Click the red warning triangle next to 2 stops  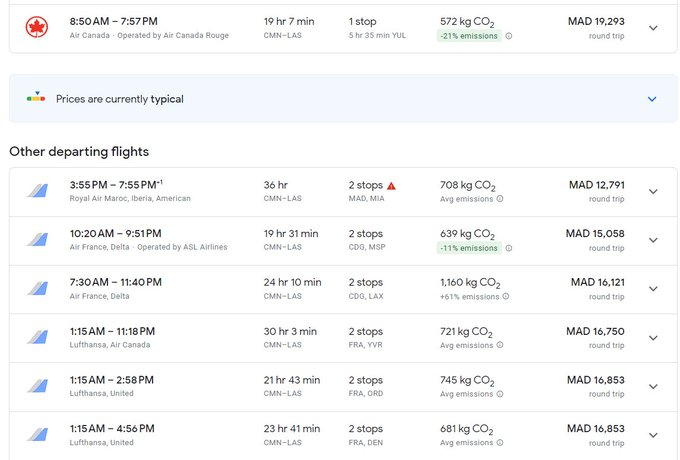coord(391,185)
